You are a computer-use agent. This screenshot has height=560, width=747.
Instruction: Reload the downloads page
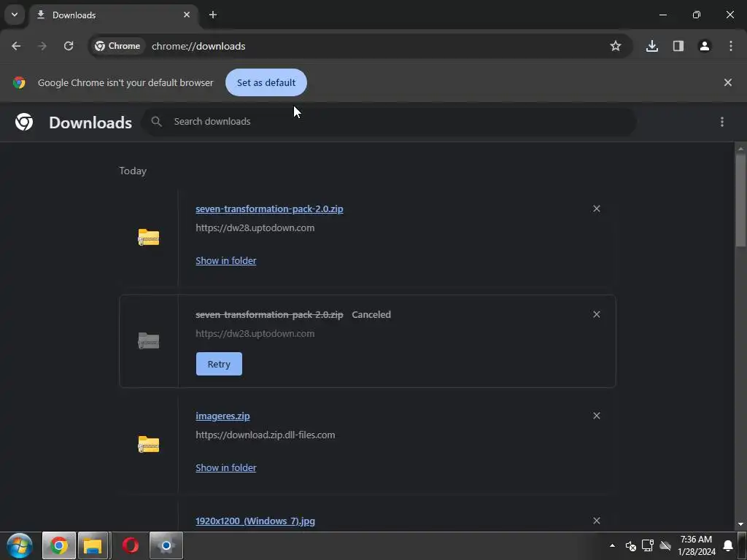[69, 46]
